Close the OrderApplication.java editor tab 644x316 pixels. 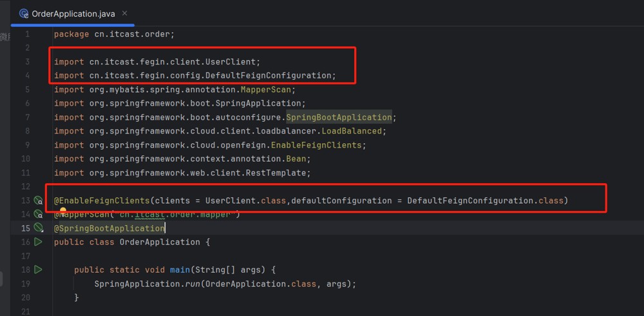click(x=124, y=13)
